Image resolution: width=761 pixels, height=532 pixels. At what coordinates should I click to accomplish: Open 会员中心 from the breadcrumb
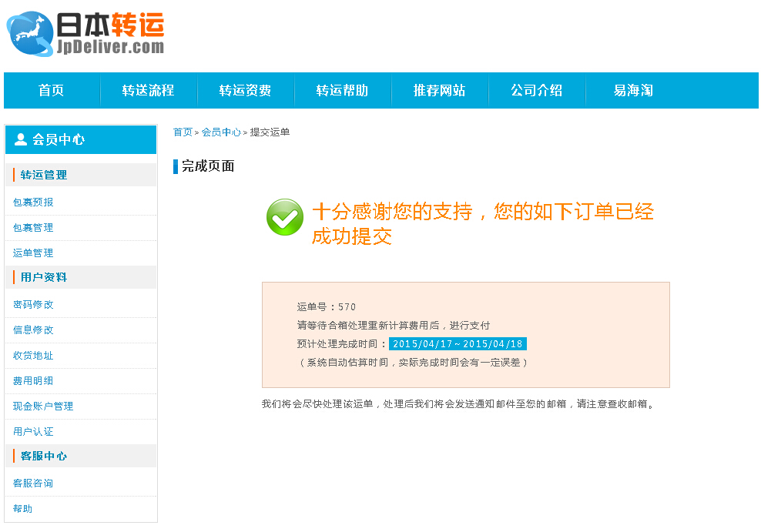[222, 132]
